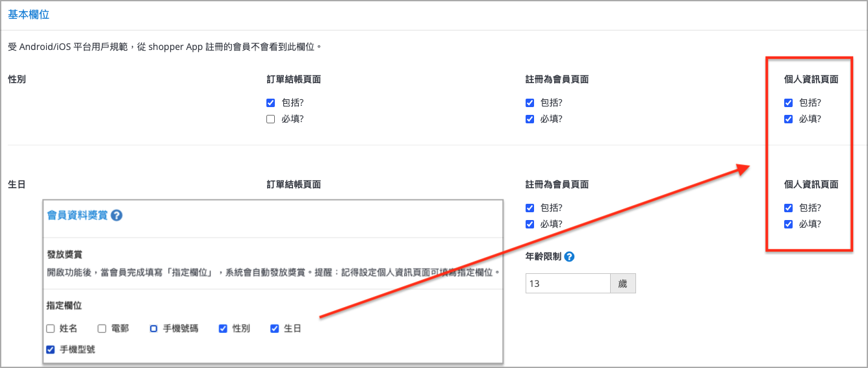868x368 pixels.
Task: Click the 歲 unit label beside age input
Action: (623, 284)
